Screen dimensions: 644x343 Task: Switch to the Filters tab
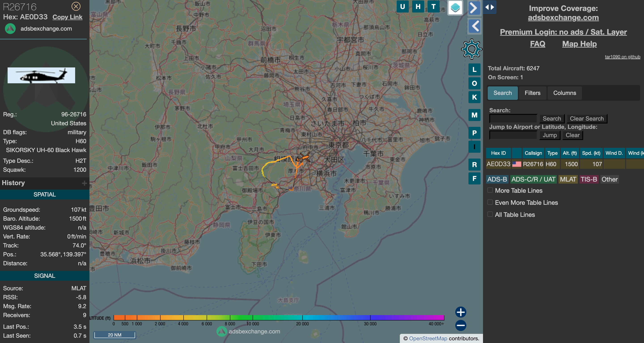(x=532, y=93)
